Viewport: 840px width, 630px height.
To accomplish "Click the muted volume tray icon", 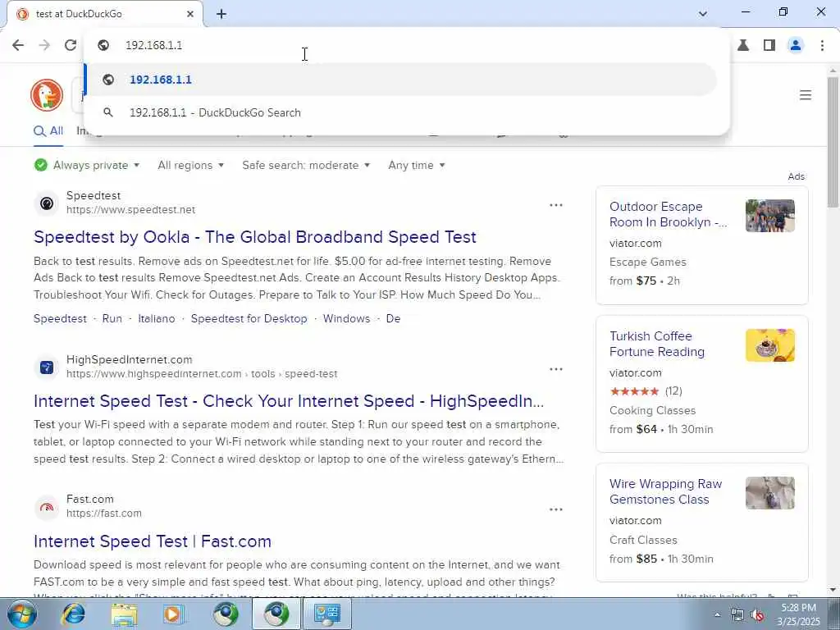I will pos(757,614).
